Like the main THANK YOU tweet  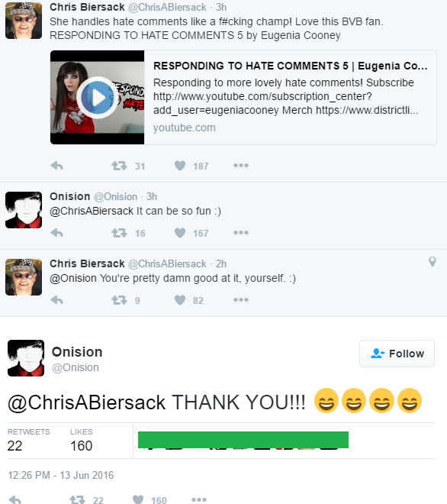click(x=138, y=499)
